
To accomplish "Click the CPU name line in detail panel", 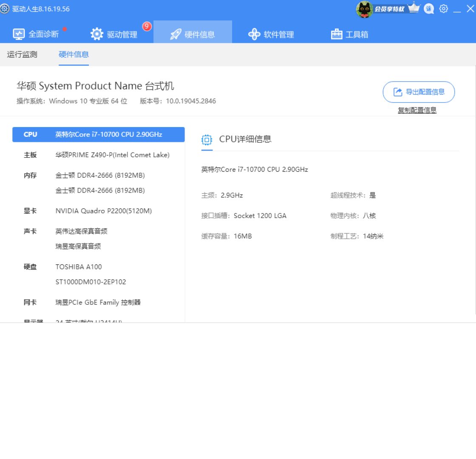I will coord(255,170).
